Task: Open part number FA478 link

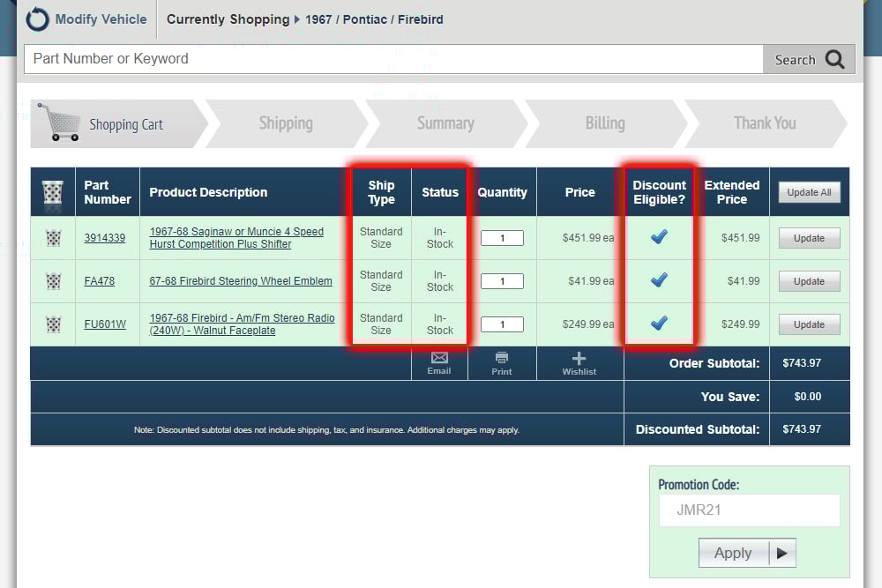Action: coord(100,281)
